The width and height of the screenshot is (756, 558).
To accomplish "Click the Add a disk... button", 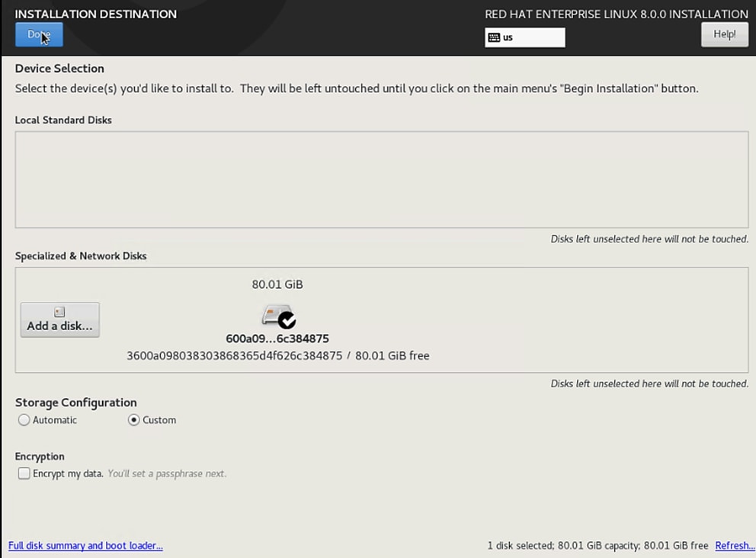I will [x=59, y=319].
